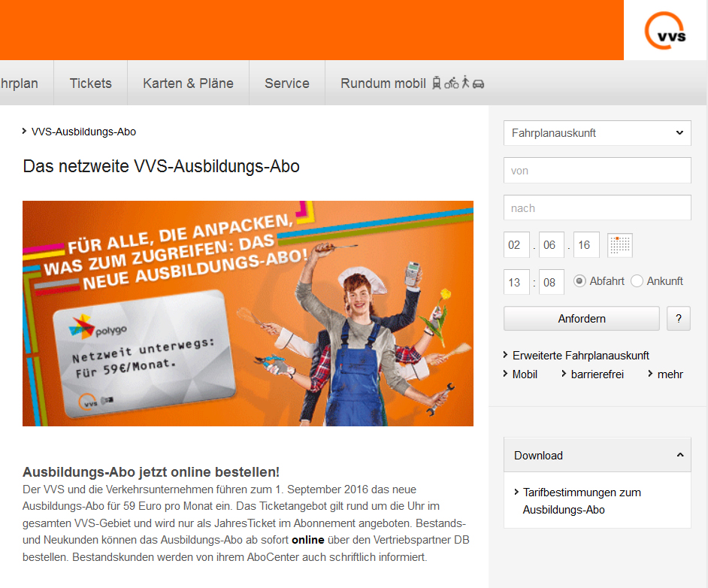Select the Ankunft radio button
708x588 pixels.
(637, 281)
